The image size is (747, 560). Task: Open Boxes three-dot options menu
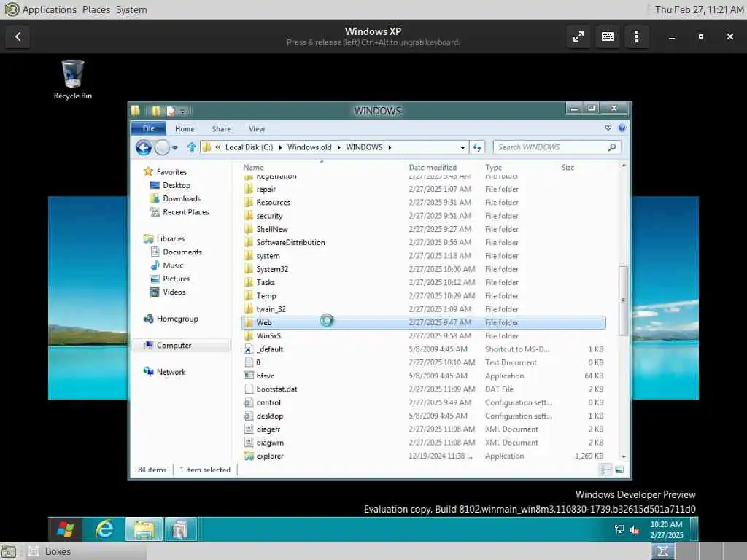click(x=637, y=36)
